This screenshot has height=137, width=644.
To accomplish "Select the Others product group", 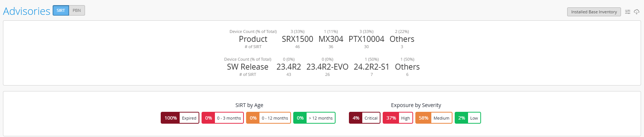I will click(x=402, y=39).
